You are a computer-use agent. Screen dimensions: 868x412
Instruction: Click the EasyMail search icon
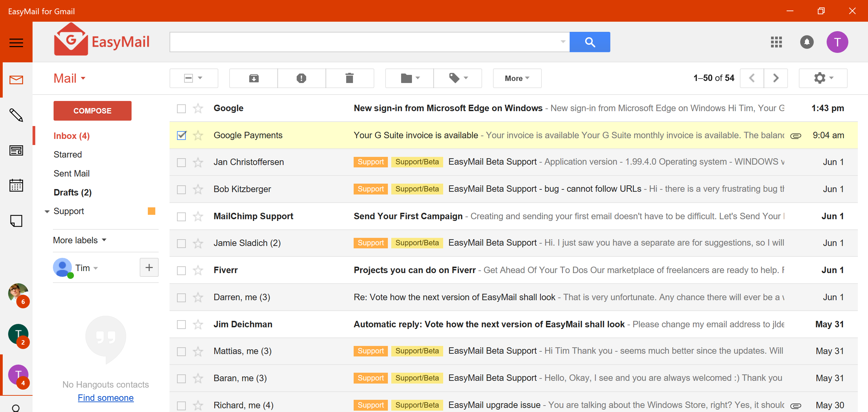tap(590, 42)
